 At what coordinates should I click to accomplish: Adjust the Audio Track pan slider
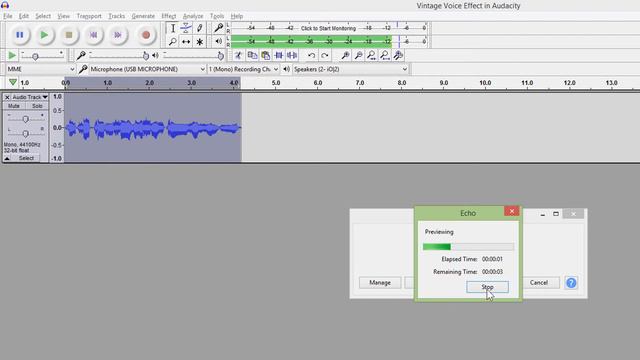pyautogui.click(x=25, y=133)
